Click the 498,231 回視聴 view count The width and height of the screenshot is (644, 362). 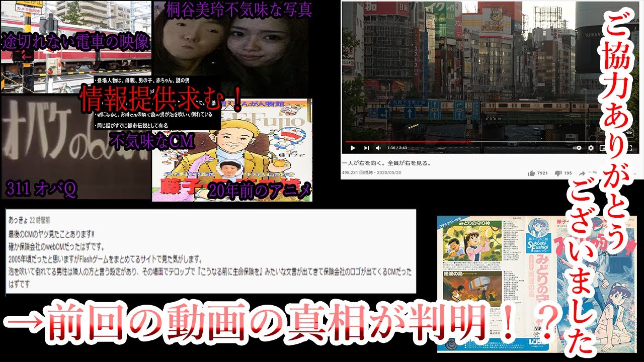tap(357, 171)
